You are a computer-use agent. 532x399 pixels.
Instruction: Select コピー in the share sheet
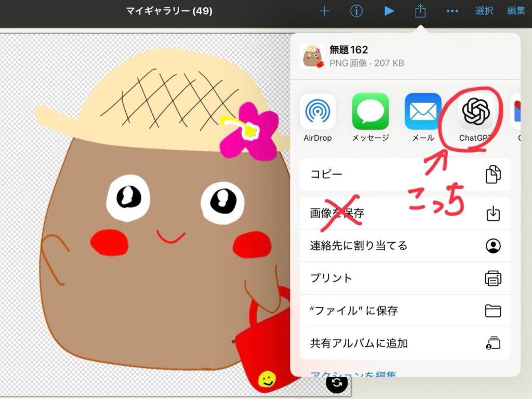pos(405,175)
